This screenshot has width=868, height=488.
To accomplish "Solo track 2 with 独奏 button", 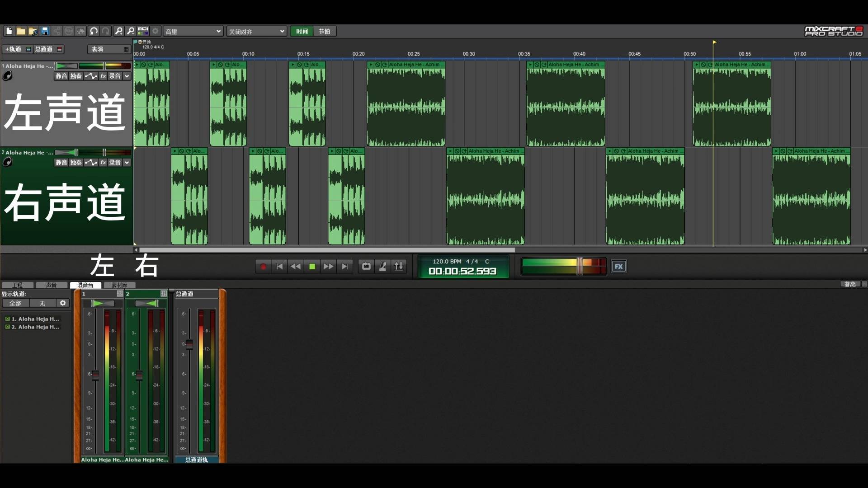I will point(76,162).
